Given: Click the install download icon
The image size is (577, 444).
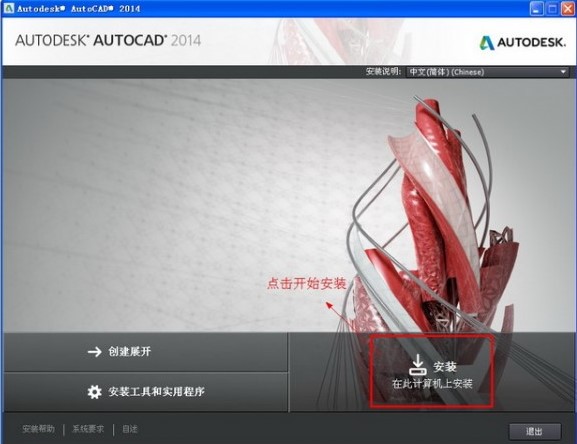Looking at the screenshot, I should point(418,365).
